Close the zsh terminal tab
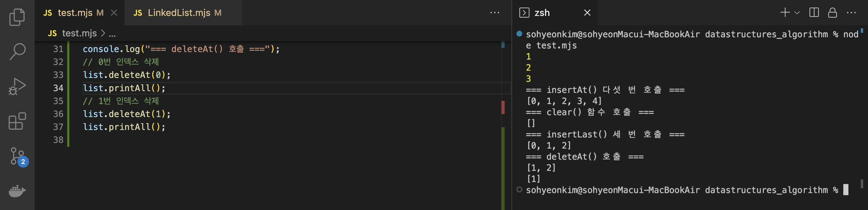This screenshot has width=868, height=210. (x=587, y=13)
